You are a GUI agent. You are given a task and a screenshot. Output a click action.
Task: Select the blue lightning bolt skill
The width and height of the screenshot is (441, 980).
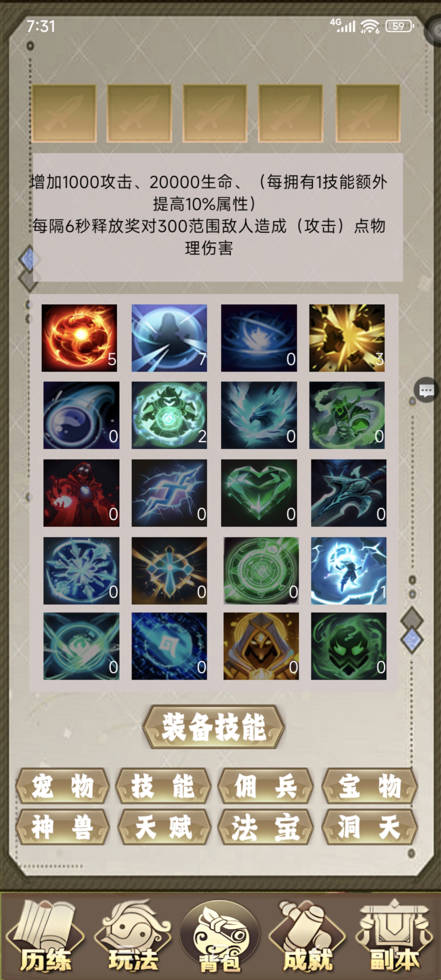click(169, 493)
